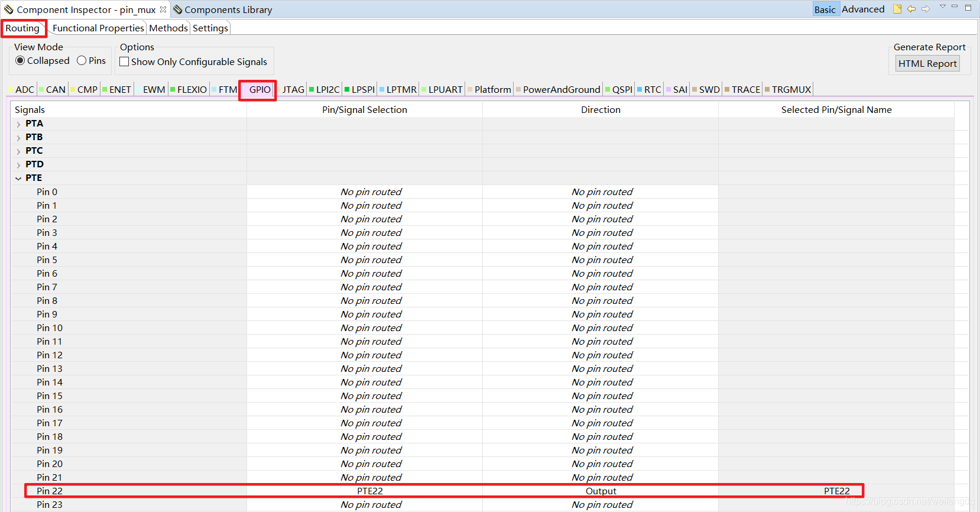The image size is (980, 512).
Task: Open Pin 15 Direction cell
Action: [601, 396]
